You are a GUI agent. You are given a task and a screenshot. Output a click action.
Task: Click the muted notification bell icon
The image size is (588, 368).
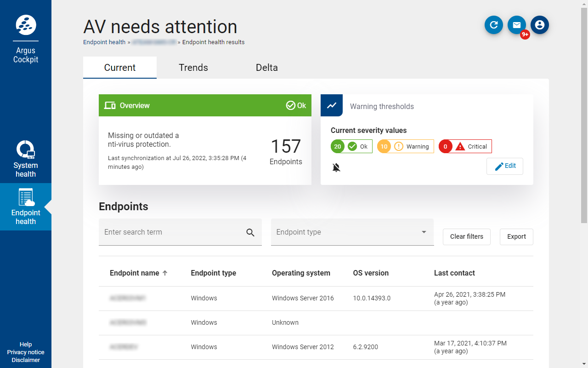pos(336,167)
